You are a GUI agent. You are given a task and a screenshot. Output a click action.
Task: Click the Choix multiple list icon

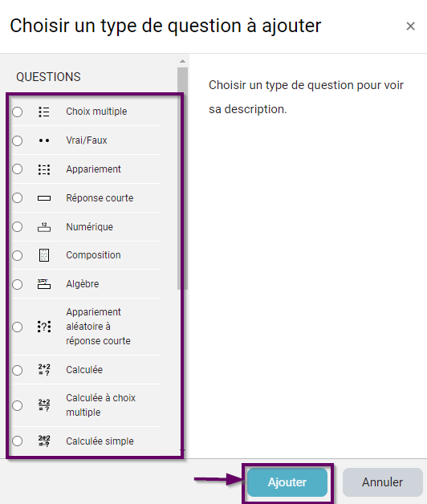pyautogui.click(x=44, y=112)
